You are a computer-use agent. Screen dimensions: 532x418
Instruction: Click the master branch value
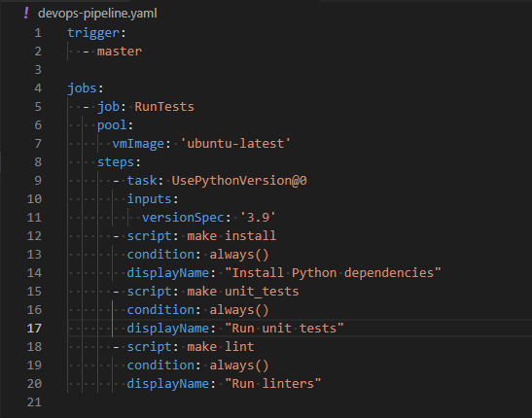pos(120,52)
